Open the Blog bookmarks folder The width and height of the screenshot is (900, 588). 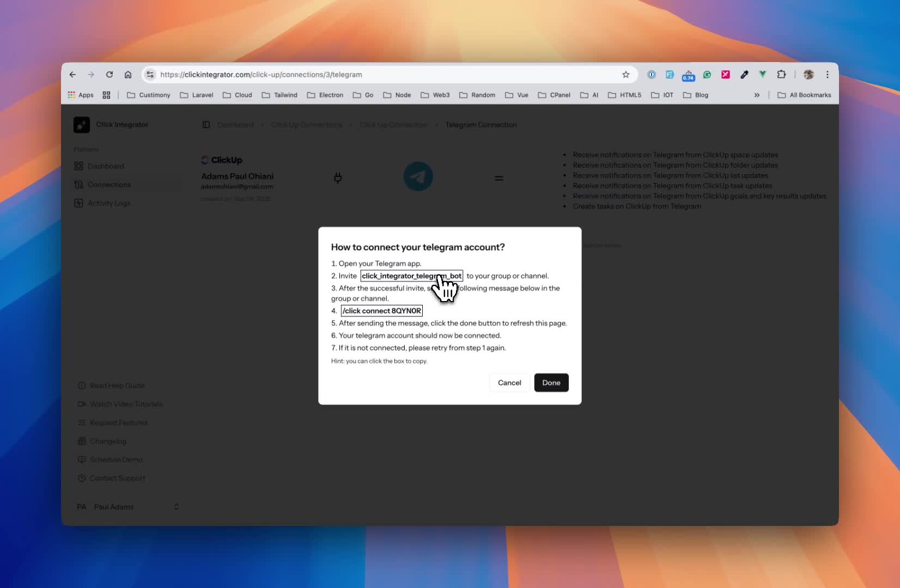click(x=696, y=95)
